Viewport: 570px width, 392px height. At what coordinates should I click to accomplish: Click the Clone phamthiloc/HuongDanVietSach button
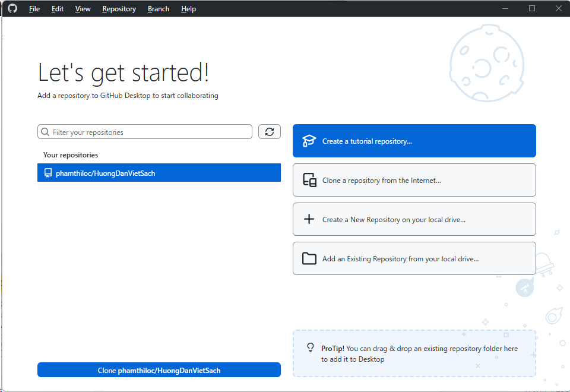pyautogui.click(x=159, y=370)
